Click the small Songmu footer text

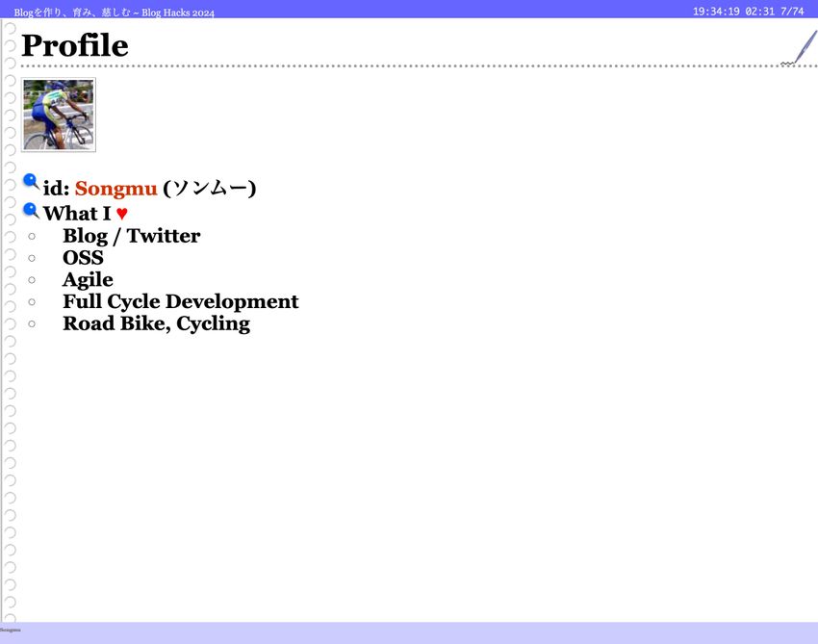coord(10,630)
